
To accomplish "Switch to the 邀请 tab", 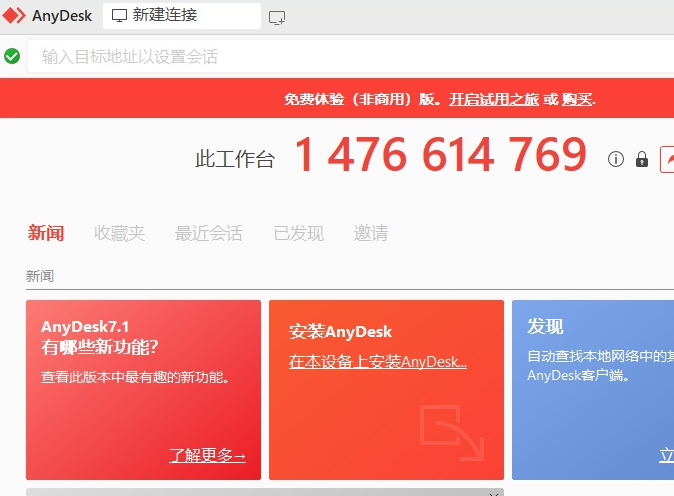I will (x=371, y=233).
